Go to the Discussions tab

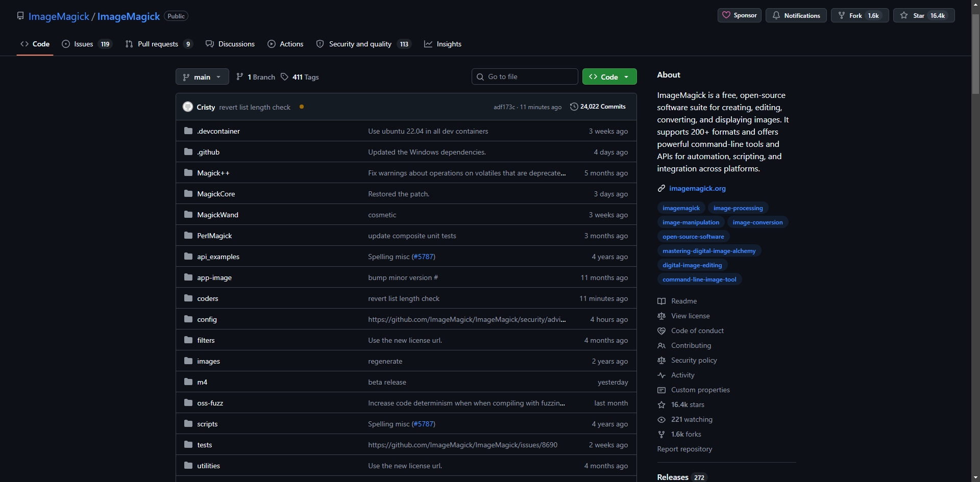(x=230, y=44)
